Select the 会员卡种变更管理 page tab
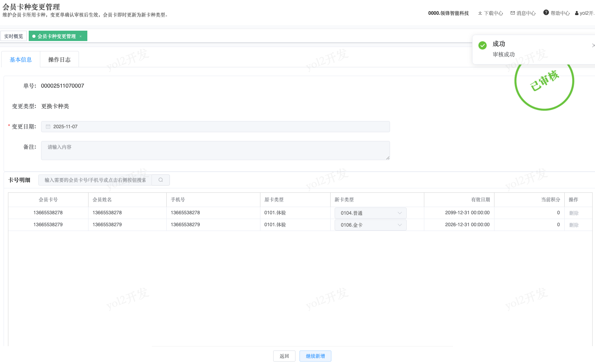The width and height of the screenshot is (595, 364). pos(58,36)
